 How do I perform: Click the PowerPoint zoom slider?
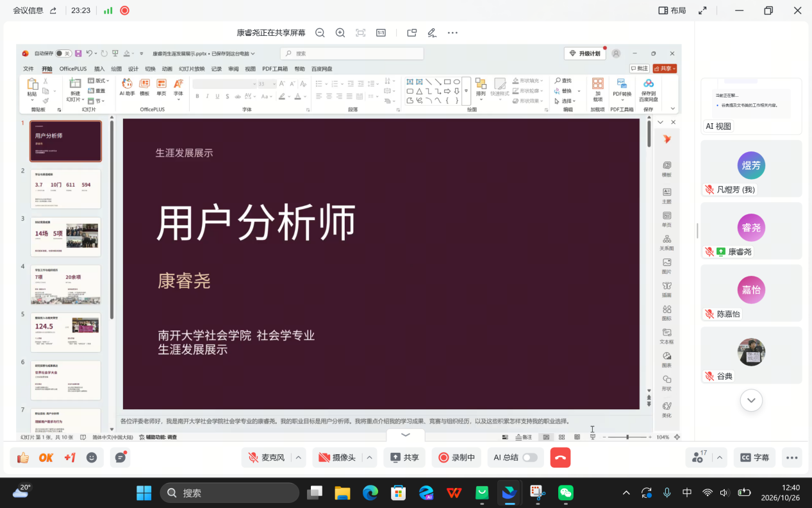(627, 437)
